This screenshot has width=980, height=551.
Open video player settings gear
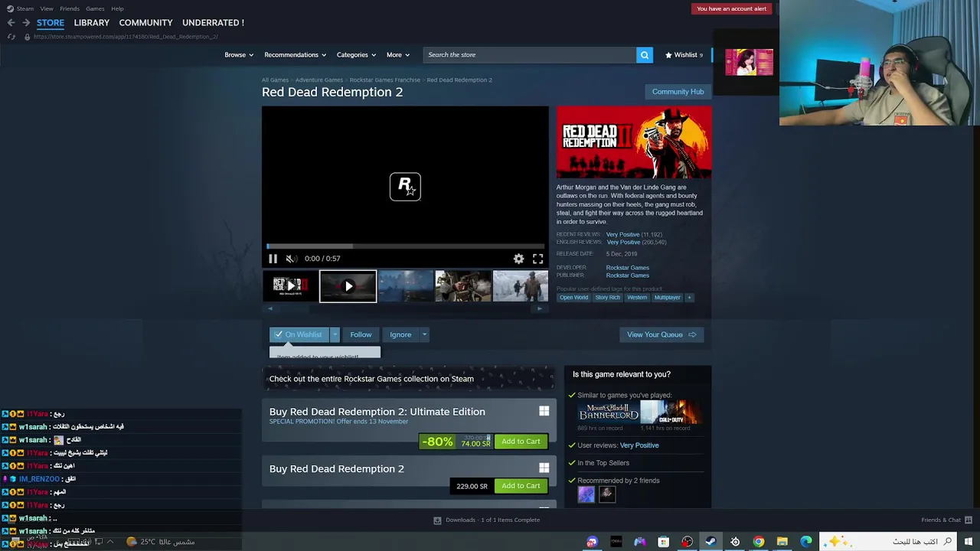pyautogui.click(x=518, y=259)
